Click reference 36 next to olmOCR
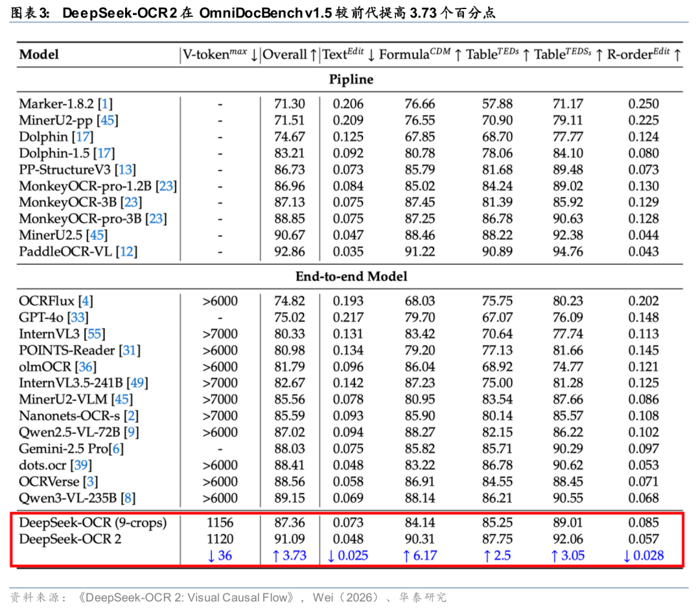Viewport: 700px width, 609px height. click(84, 367)
